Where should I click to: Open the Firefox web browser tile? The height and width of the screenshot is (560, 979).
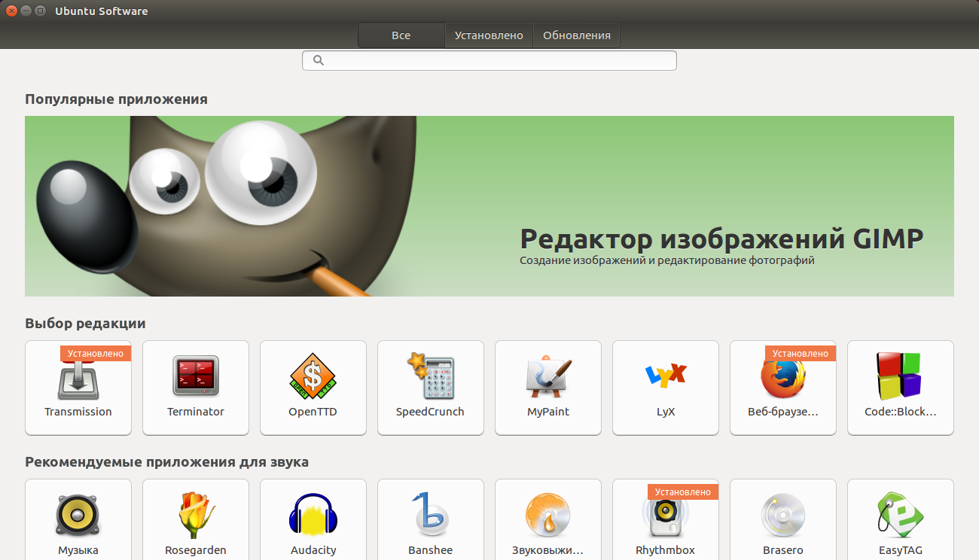(x=783, y=388)
